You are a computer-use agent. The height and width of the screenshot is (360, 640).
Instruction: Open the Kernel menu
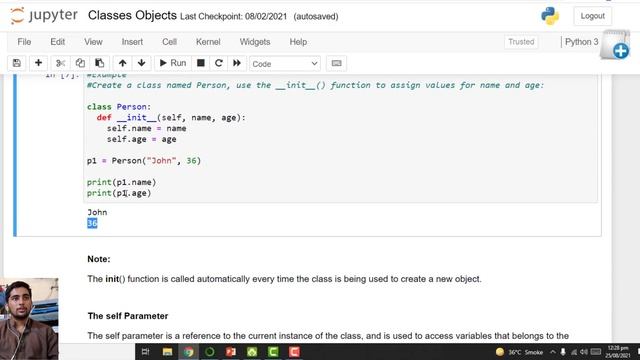(208, 42)
